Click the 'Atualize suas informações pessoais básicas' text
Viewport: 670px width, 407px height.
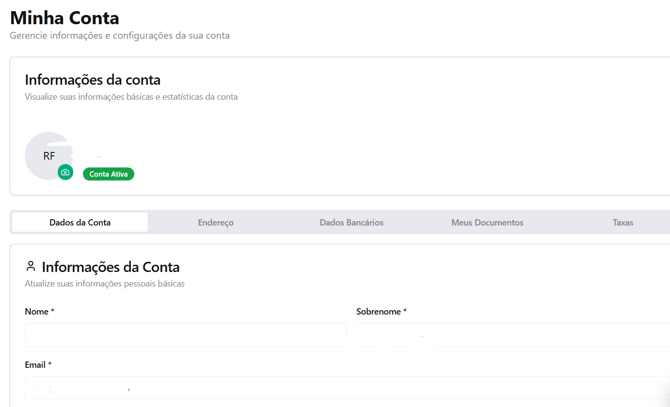[x=104, y=284]
